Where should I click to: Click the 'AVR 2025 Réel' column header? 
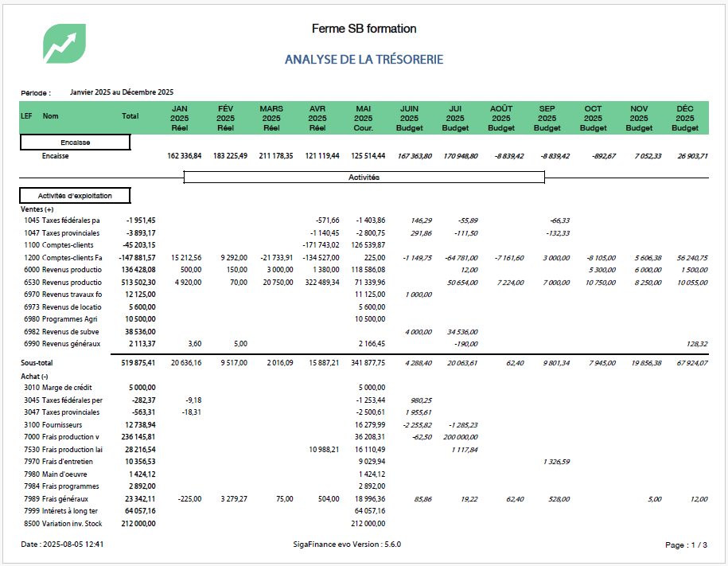tap(317, 118)
